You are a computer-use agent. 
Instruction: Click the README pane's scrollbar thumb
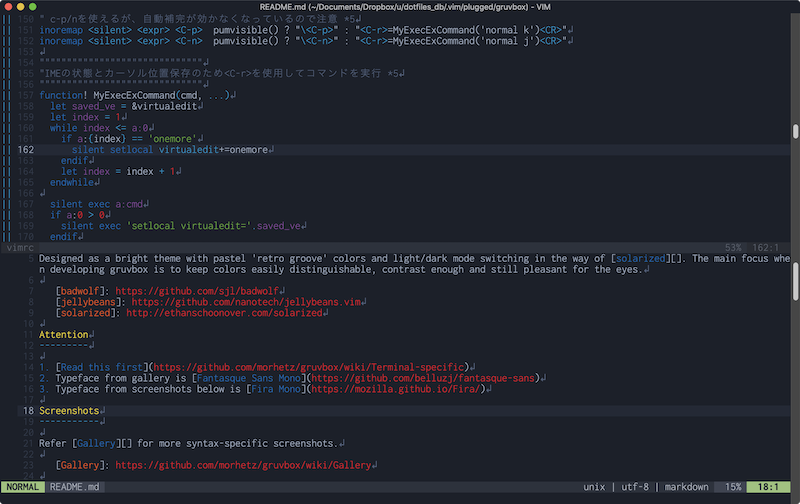(795, 282)
